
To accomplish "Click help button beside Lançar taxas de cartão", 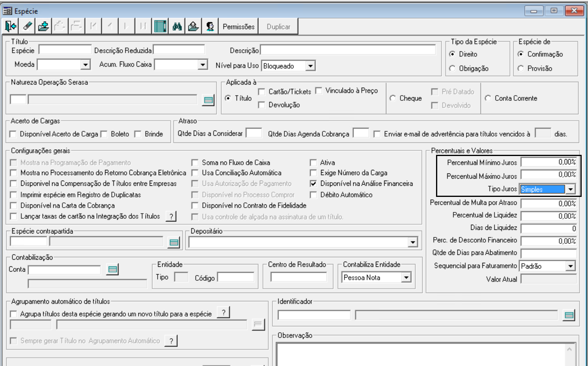I will (x=171, y=216).
